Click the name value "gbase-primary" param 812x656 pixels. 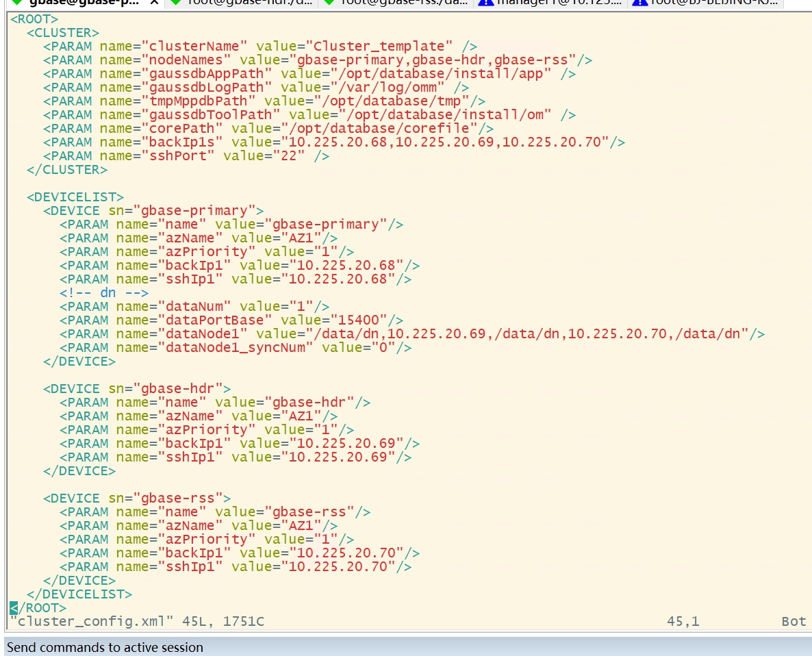coord(231,224)
